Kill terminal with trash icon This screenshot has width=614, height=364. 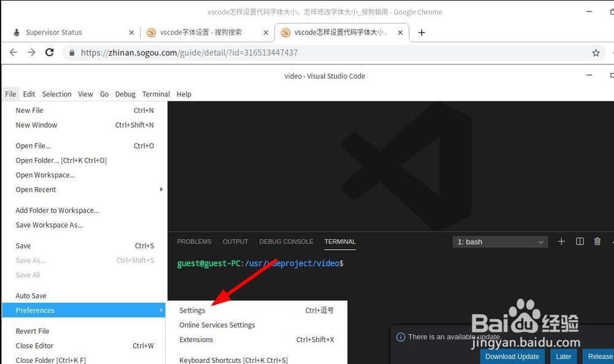tap(597, 241)
